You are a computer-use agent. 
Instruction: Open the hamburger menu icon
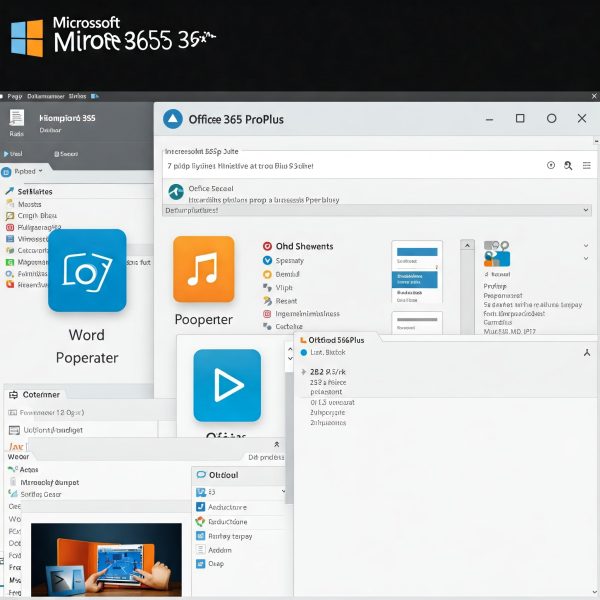[x=586, y=165]
